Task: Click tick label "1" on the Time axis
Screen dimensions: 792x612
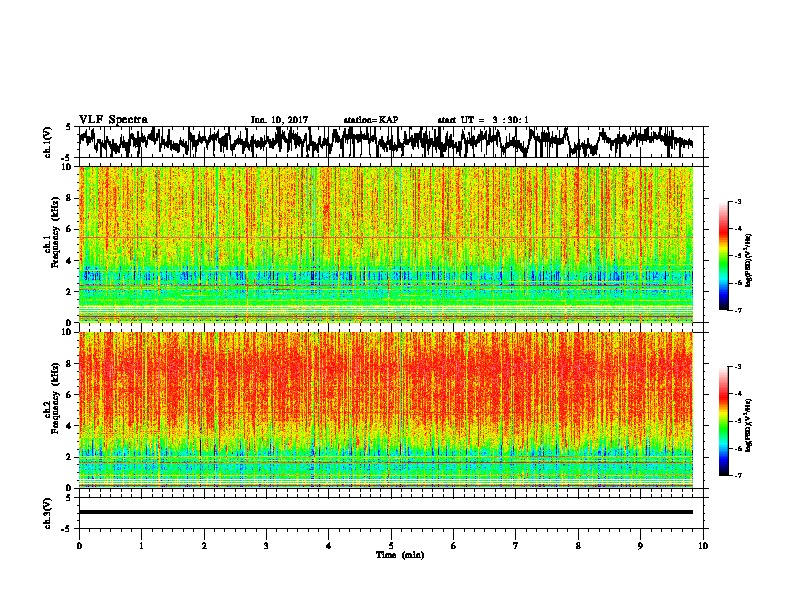Action: [x=141, y=546]
